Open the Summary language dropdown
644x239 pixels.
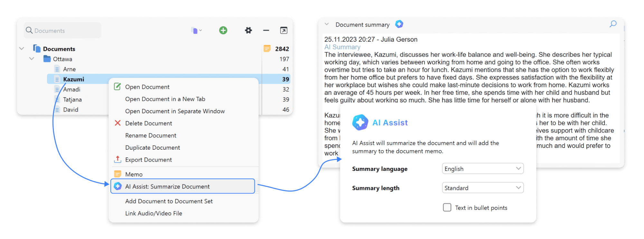click(x=482, y=169)
